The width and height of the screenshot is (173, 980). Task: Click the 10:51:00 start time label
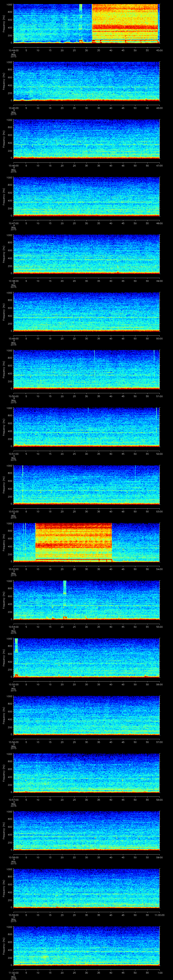point(13,454)
